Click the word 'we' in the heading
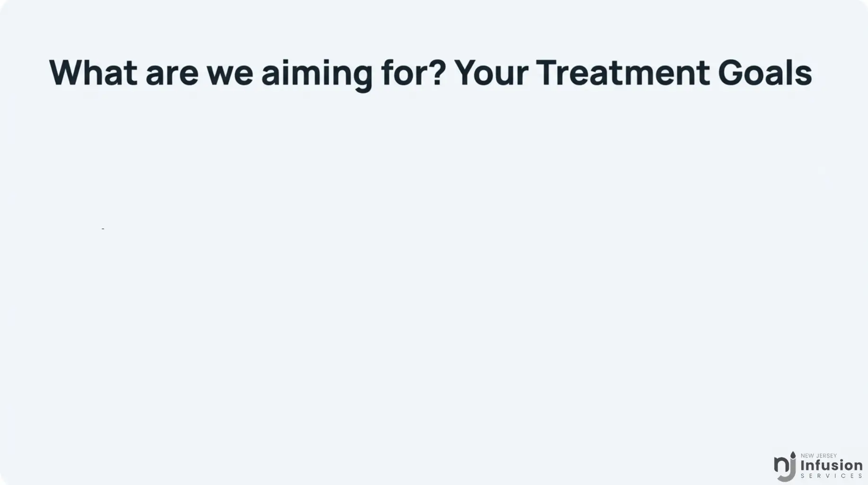The image size is (868, 485). click(230, 76)
